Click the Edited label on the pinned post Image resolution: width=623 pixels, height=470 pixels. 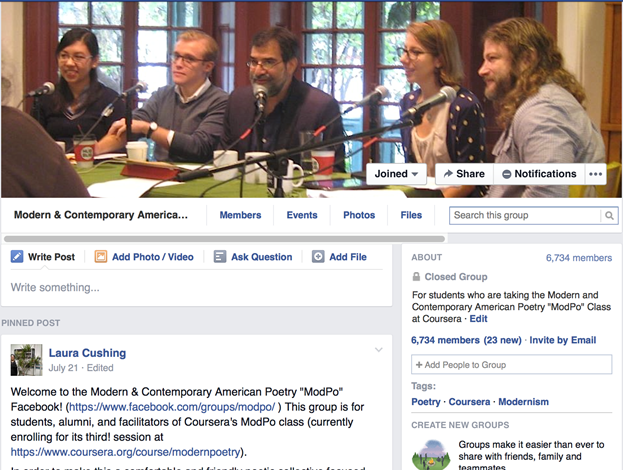point(100,368)
